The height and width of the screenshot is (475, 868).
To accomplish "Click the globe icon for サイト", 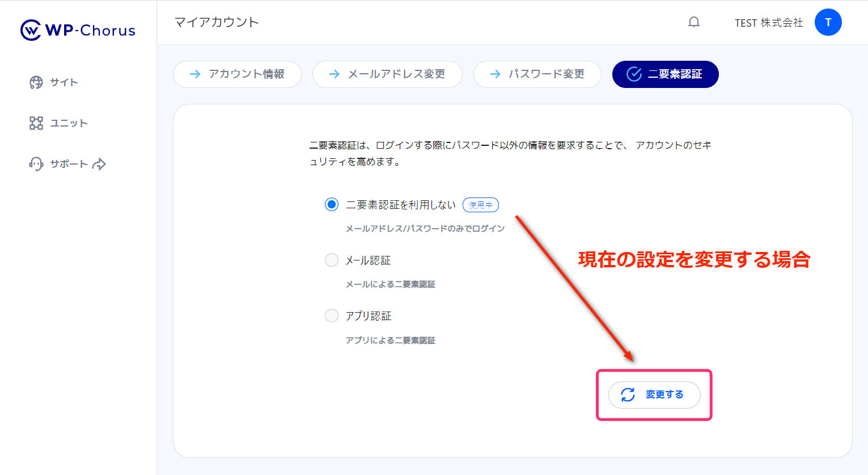I will tap(36, 82).
